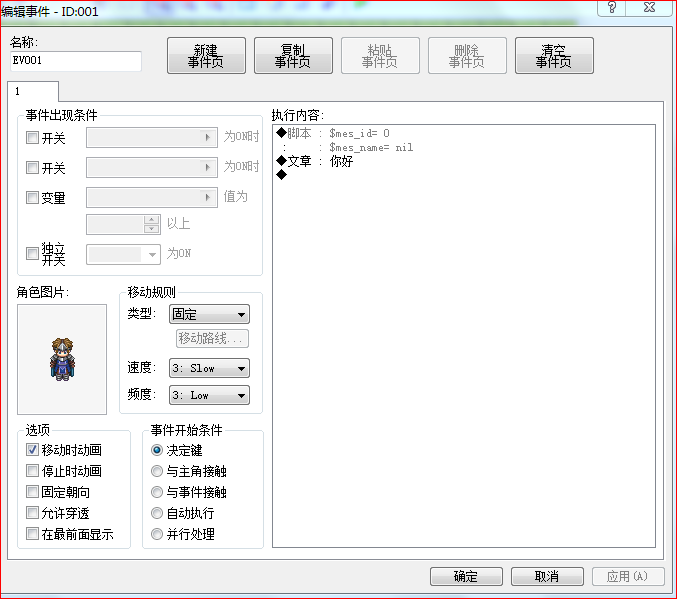Select the 与事件接触 trigger option
This screenshot has width=677, height=599.
point(157,492)
